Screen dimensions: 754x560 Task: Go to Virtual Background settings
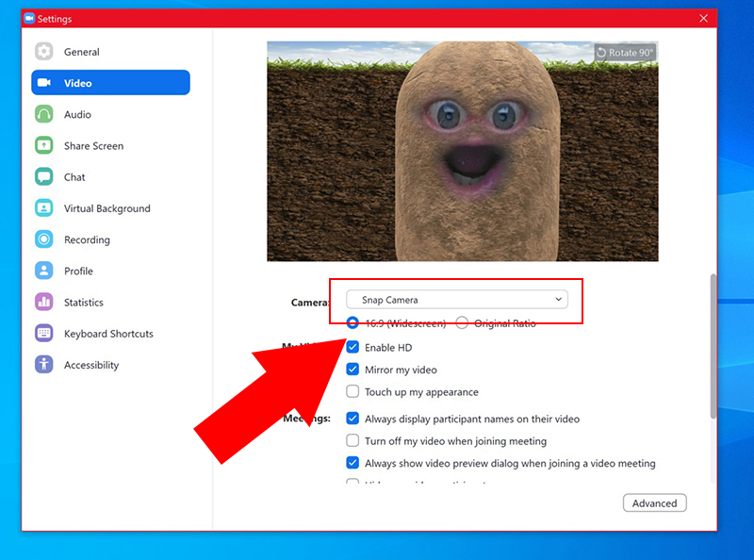110,207
